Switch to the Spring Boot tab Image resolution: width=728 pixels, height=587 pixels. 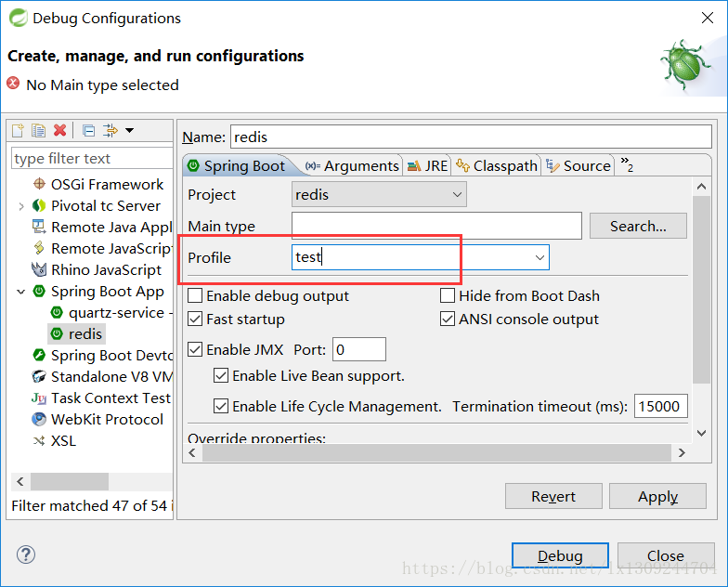(x=238, y=165)
